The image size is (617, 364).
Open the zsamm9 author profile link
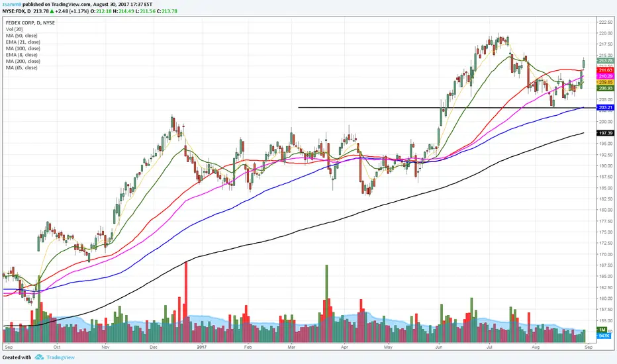[11, 5]
